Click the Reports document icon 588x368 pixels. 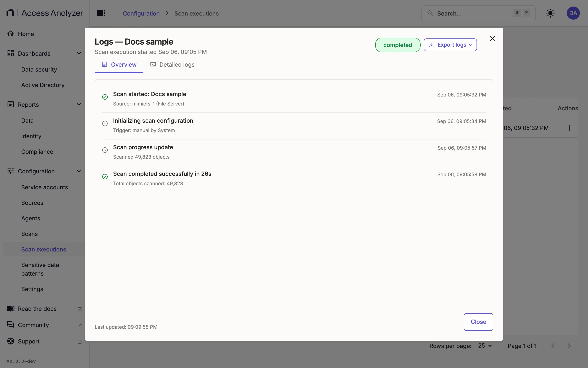[x=10, y=104]
